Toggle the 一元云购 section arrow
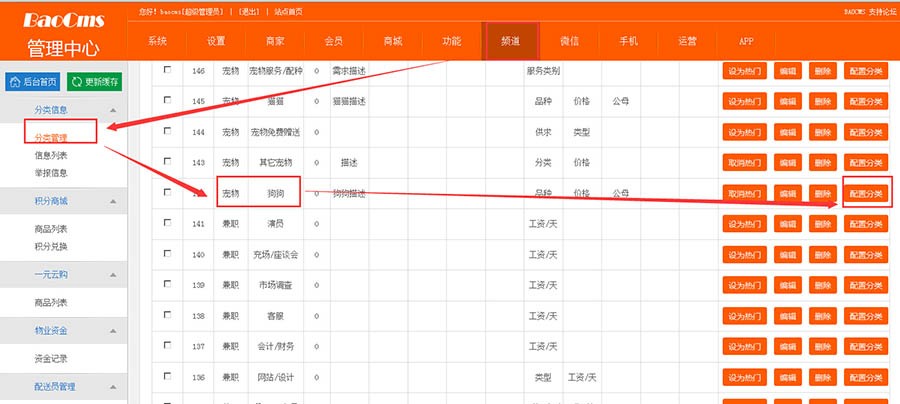 click(114, 274)
